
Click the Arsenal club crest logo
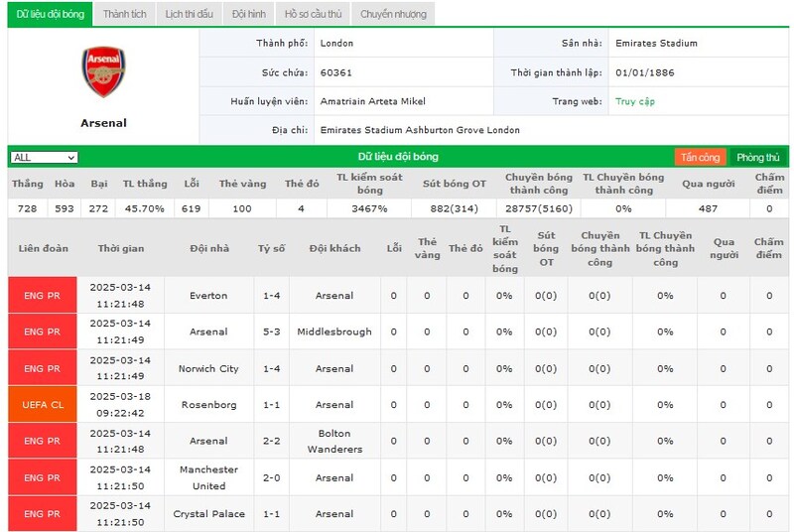click(x=103, y=70)
